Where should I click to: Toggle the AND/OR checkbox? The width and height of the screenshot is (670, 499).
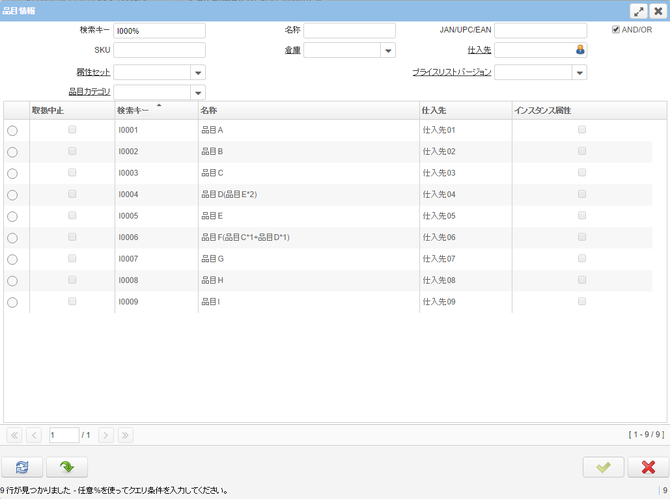[616, 29]
